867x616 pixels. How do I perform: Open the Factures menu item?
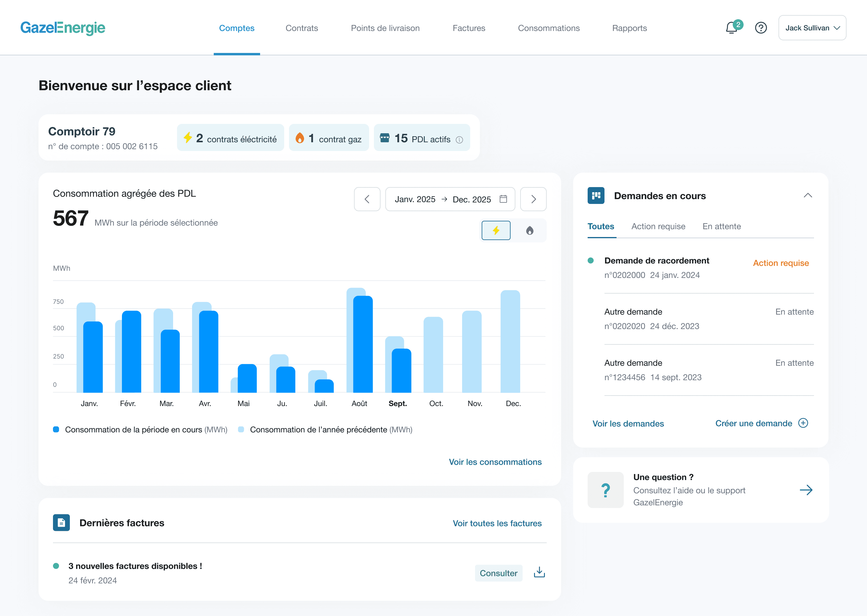point(468,28)
